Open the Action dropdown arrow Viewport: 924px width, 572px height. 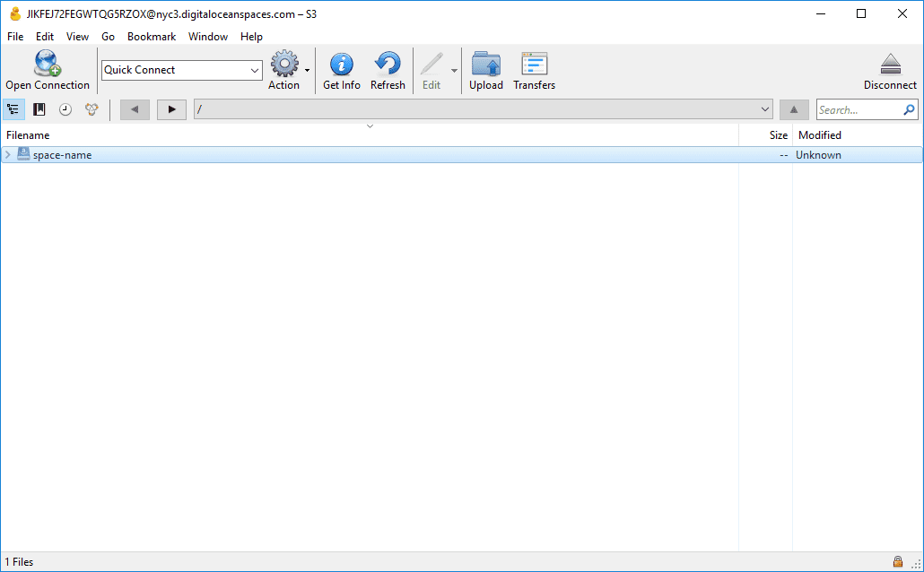coord(307,70)
